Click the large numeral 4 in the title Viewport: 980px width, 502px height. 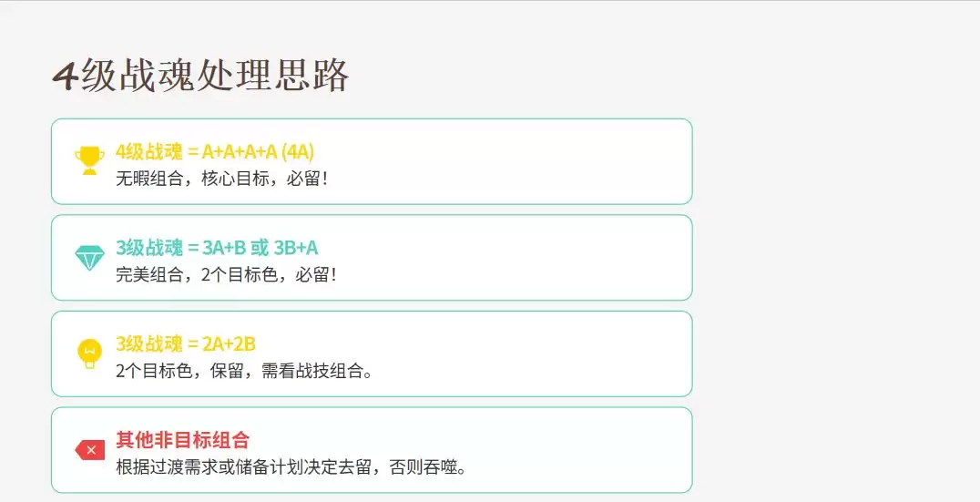64,77
